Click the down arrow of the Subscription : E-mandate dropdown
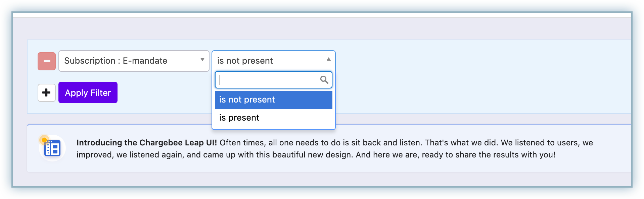The image size is (644, 199). tap(202, 60)
